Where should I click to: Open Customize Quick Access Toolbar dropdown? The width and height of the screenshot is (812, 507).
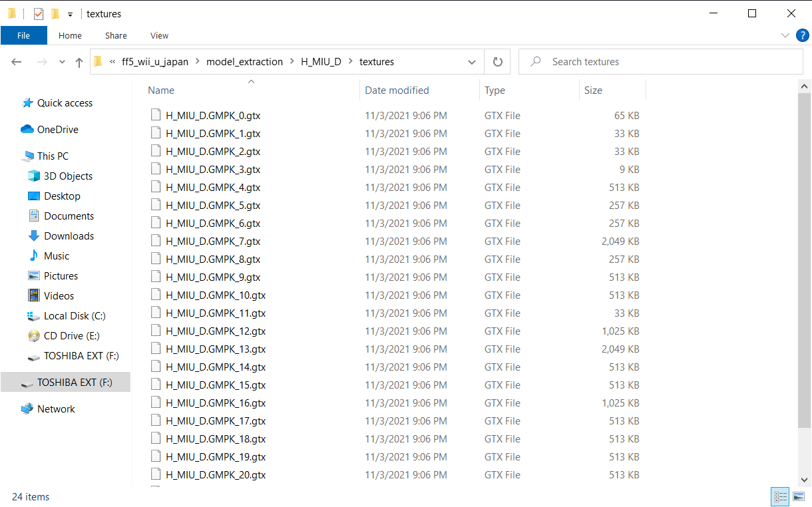pos(70,14)
